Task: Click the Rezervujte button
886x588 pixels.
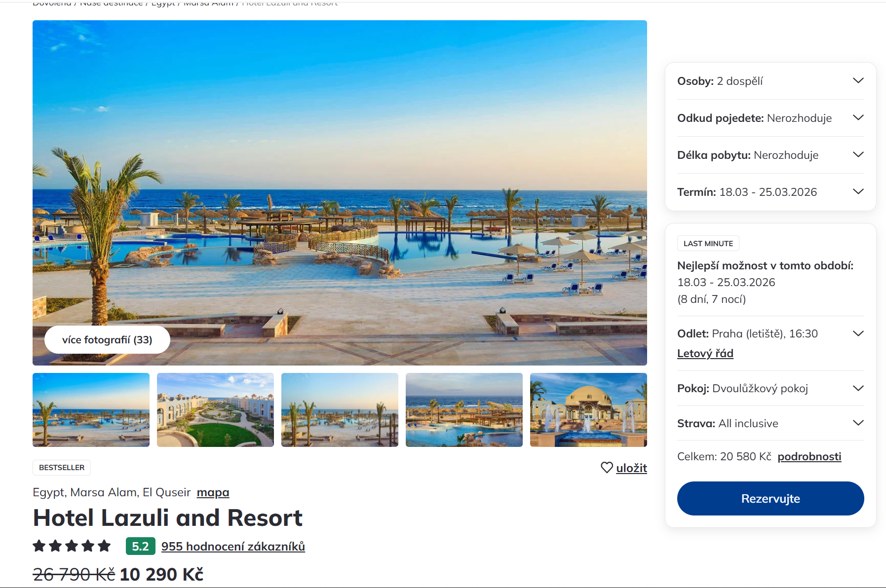Action: pos(770,498)
